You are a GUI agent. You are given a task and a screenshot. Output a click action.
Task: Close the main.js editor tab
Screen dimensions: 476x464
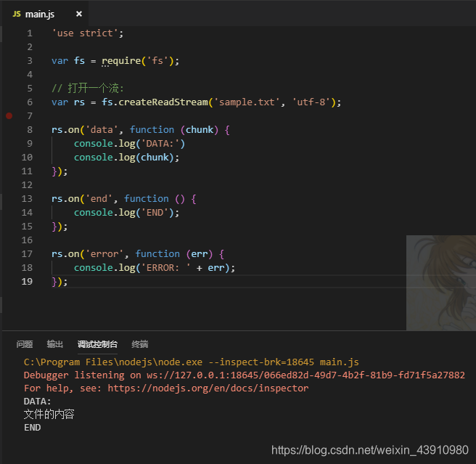coord(79,14)
